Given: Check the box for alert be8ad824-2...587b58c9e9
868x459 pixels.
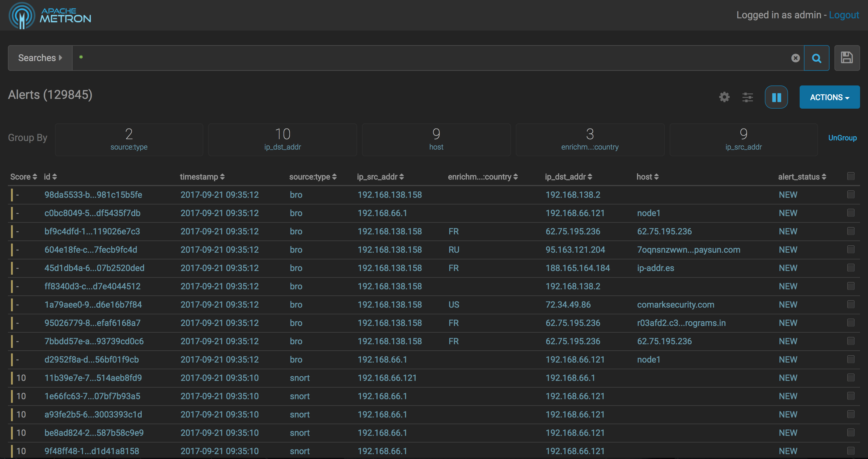Looking at the screenshot, I should (x=851, y=432).
